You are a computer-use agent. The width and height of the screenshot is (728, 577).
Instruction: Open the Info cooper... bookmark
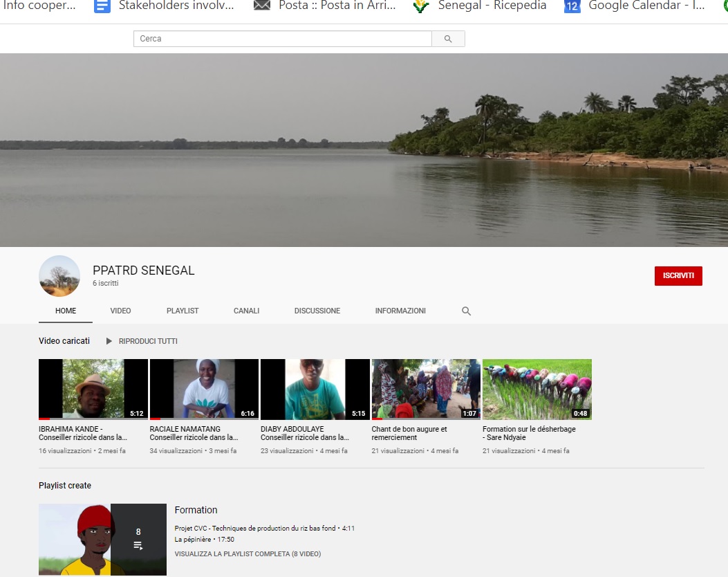(39, 6)
